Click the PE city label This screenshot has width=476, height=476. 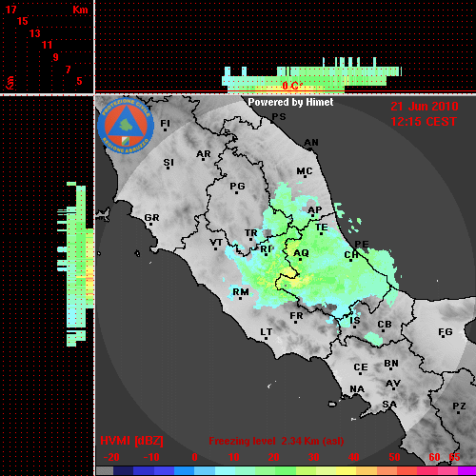coord(362,245)
